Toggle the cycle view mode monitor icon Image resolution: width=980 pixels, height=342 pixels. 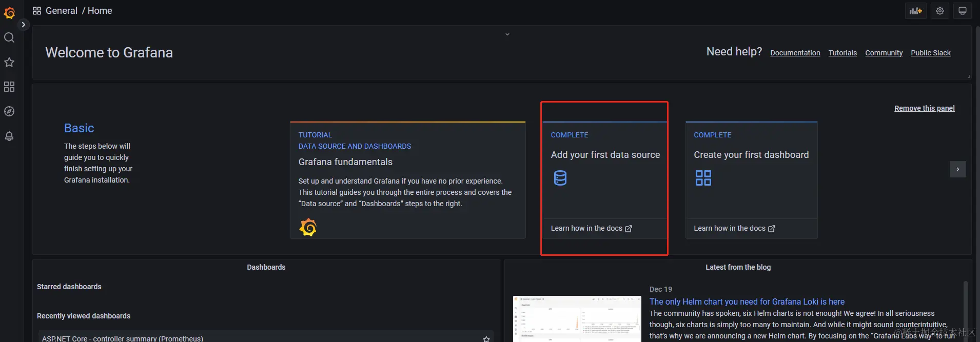[963, 11]
